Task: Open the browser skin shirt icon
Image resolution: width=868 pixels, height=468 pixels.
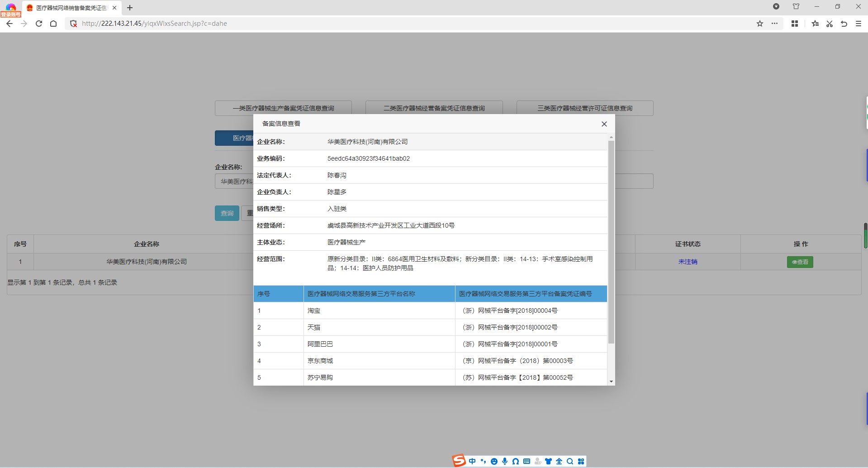Action: pyautogui.click(x=796, y=6)
